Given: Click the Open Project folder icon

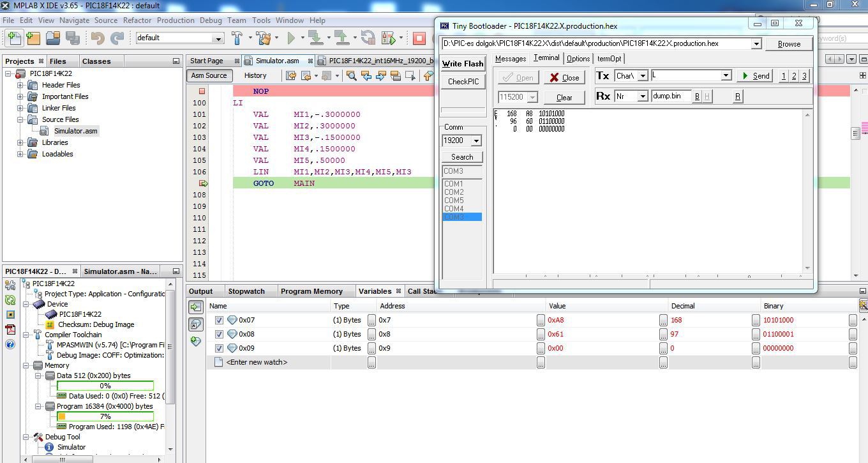Looking at the screenshot, I should pos(52,38).
